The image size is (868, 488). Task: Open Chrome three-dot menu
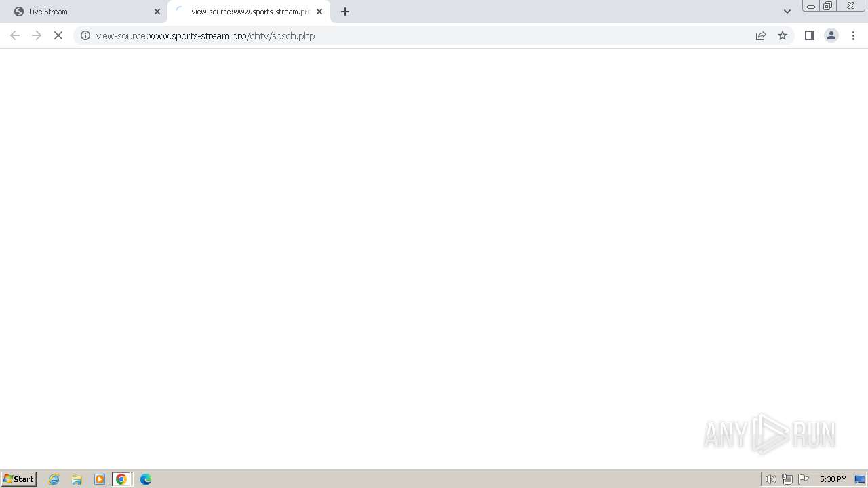tap(853, 35)
